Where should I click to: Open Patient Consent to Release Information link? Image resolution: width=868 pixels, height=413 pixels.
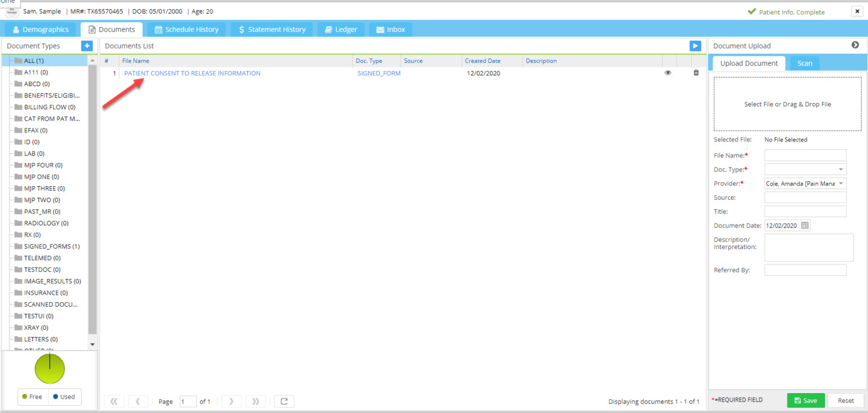point(192,73)
